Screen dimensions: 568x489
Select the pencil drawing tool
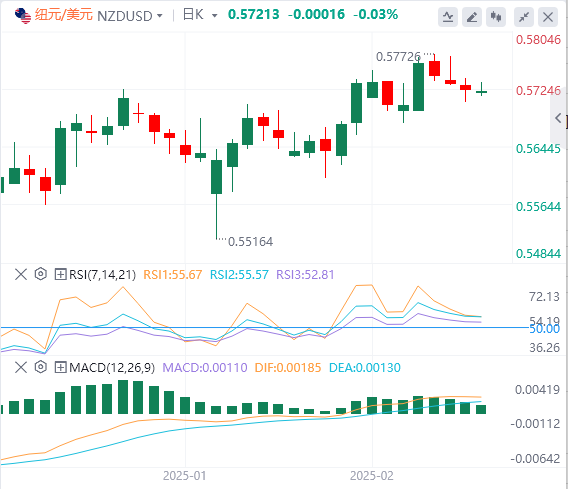click(x=472, y=17)
